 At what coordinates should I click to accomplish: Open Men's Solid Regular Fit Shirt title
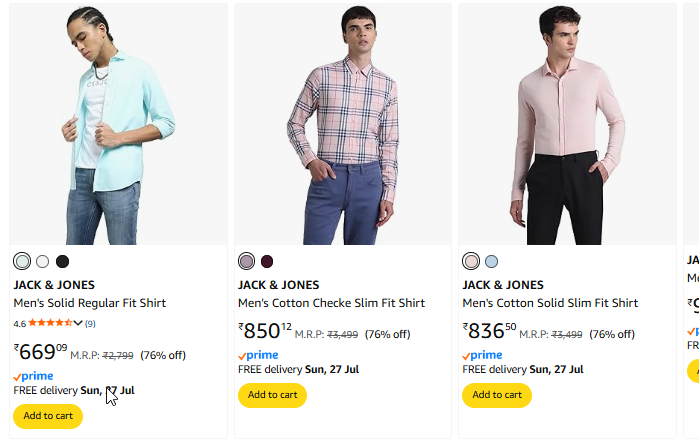pos(90,303)
